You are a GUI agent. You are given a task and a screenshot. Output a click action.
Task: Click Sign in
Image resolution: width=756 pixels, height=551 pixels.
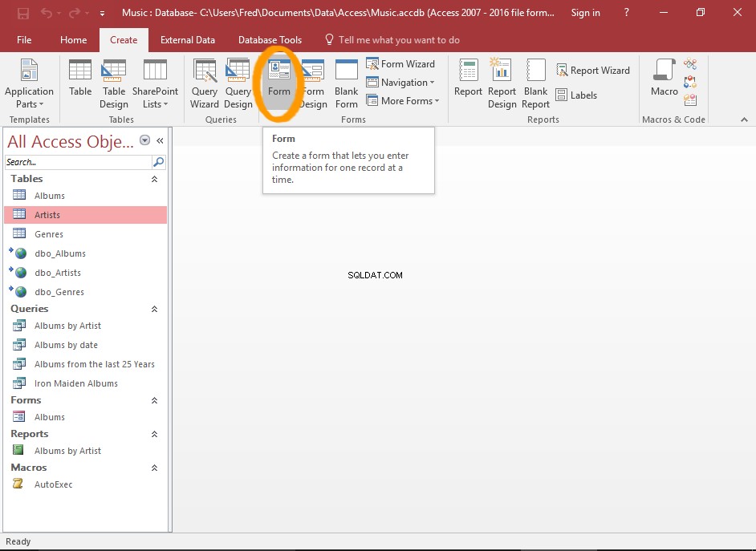click(585, 13)
